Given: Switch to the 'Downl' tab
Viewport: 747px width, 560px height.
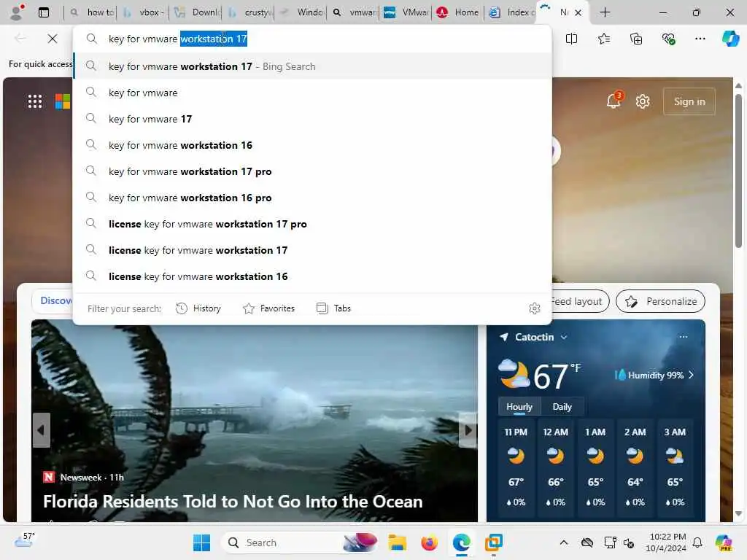Looking at the screenshot, I should 196,12.
